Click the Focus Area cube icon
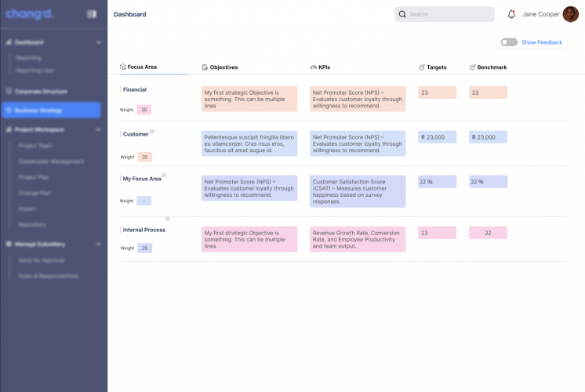Screen dimensions: 585x392 (123, 67)
